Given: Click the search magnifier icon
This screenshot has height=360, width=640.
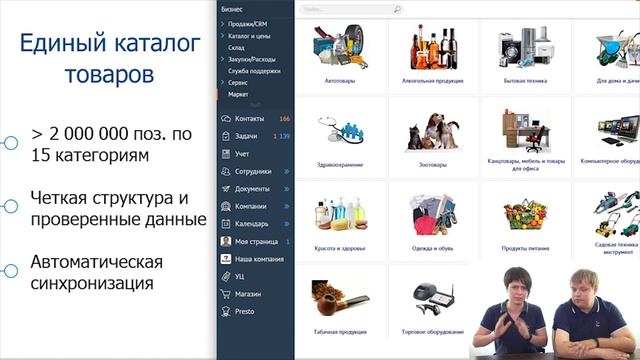Looking at the screenshot, I should point(397,9).
